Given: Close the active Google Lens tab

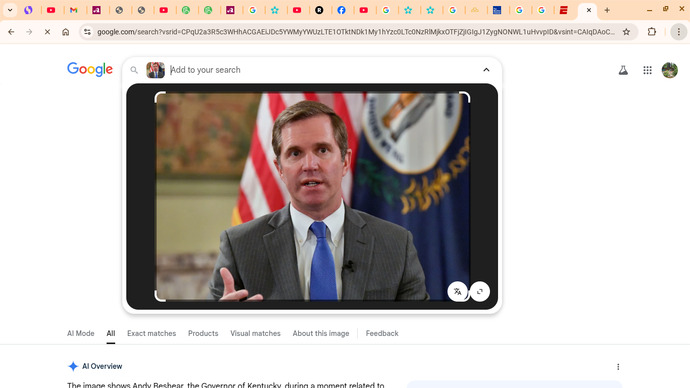Looking at the screenshot, I should [589, 10].
